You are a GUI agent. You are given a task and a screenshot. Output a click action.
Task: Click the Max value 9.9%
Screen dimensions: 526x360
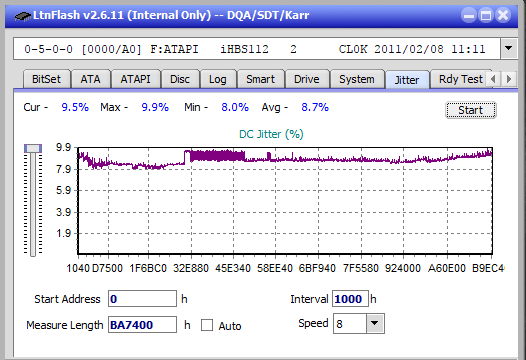[155, 107]
